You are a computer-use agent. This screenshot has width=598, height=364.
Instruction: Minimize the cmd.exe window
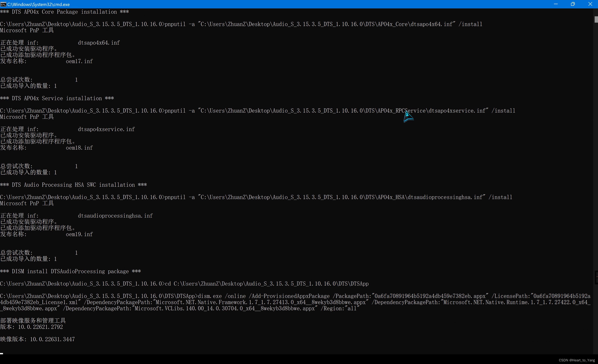(556, 4)
